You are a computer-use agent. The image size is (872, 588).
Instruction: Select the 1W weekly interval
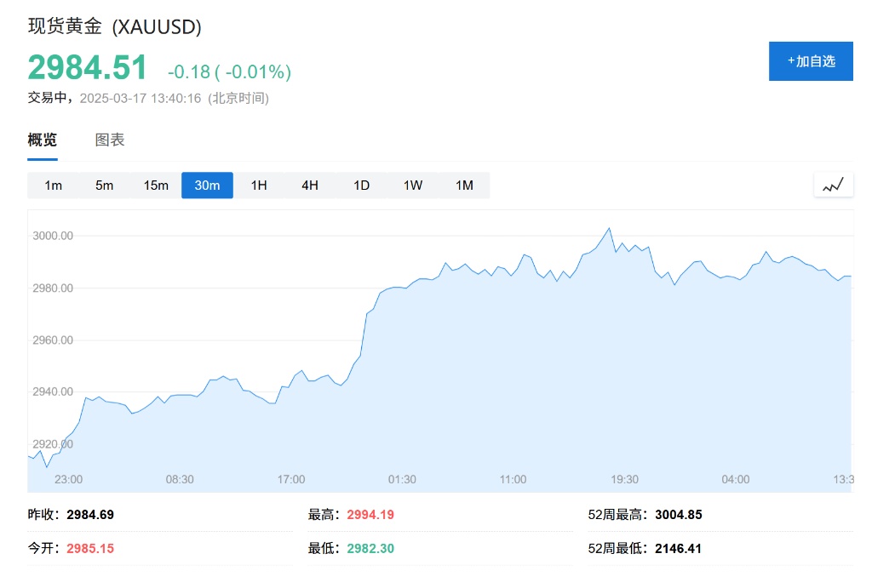pos(413,186)
